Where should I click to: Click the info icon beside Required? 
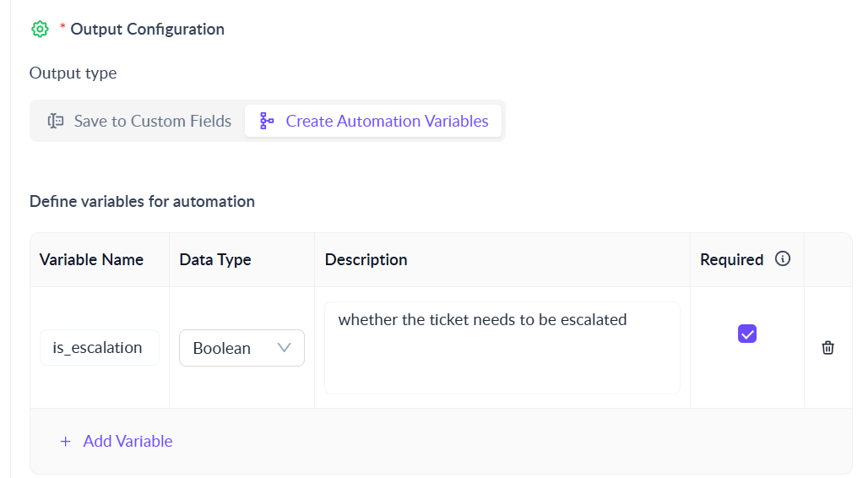[783, 259]
